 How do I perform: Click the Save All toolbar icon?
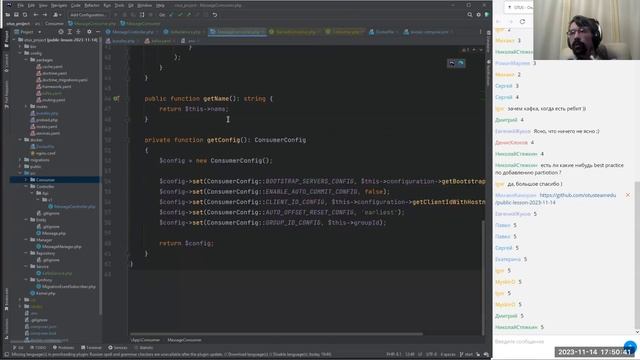point(16,15)
